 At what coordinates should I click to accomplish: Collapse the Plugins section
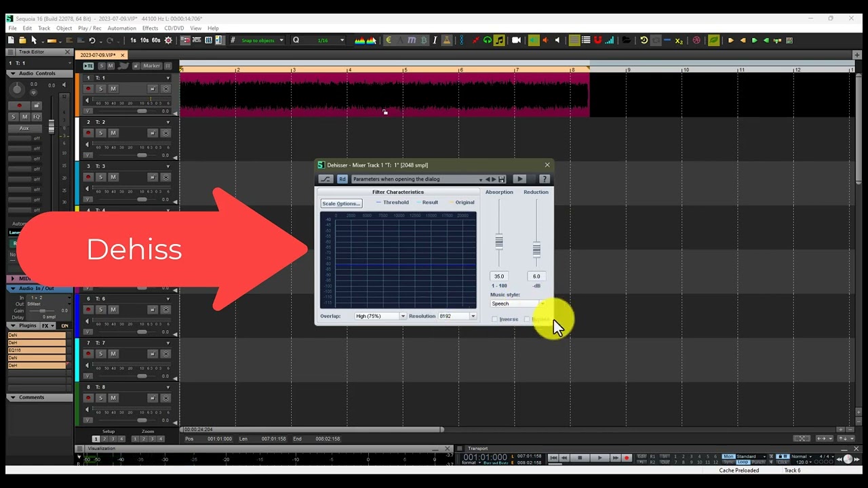[x=13, y=326]
